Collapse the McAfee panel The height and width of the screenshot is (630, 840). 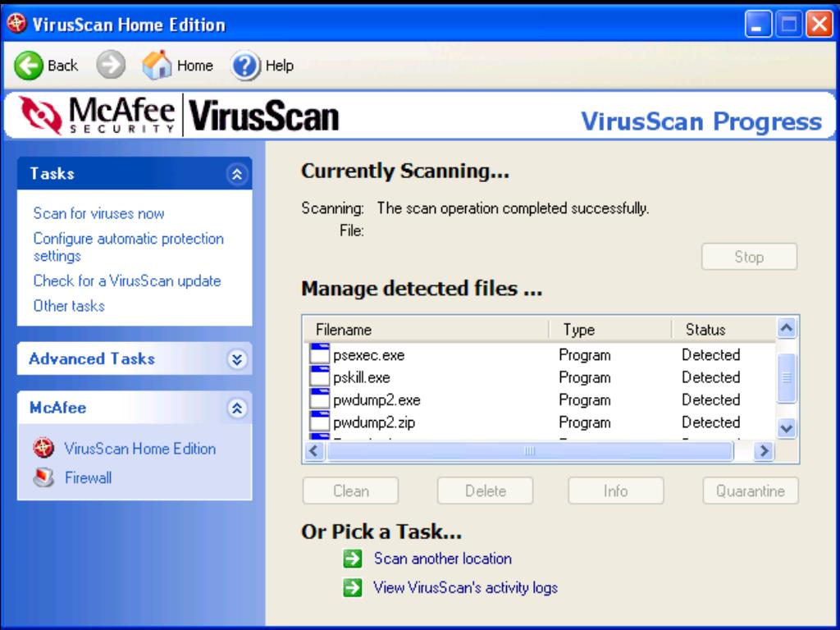[x=237, y=409]
